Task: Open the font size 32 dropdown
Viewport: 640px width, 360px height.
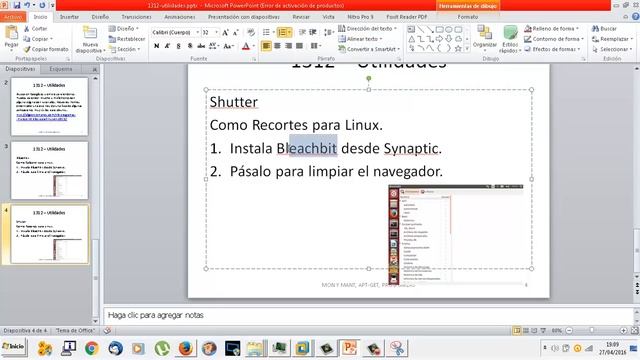Action: pos(216,32)
